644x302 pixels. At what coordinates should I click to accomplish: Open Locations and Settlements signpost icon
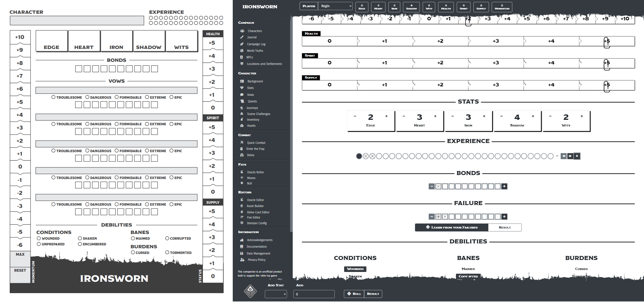point(242,64)
